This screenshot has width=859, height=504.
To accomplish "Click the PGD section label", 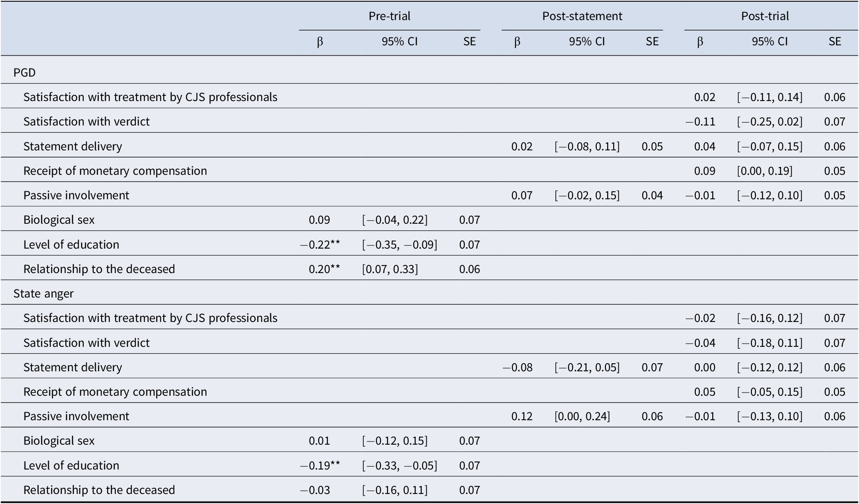I will pyautogui.click(x=24, y=73).
